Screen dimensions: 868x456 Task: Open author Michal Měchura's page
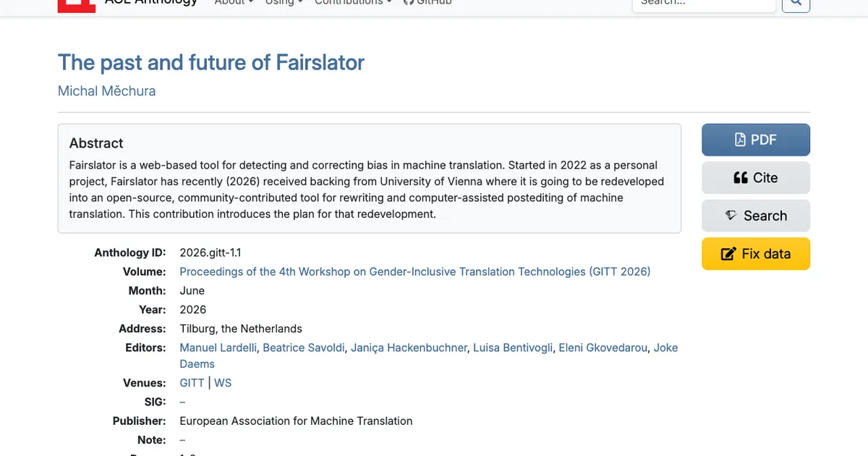(106, 91)
